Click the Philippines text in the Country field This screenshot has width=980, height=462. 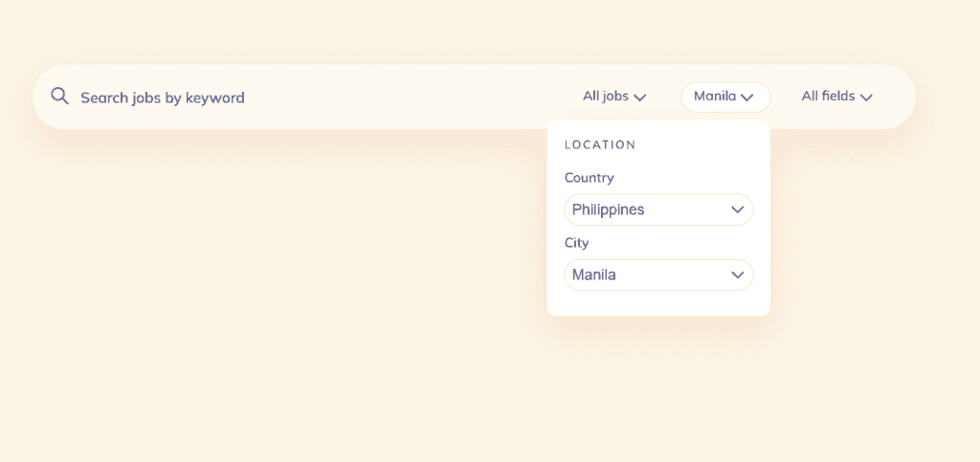608,209
